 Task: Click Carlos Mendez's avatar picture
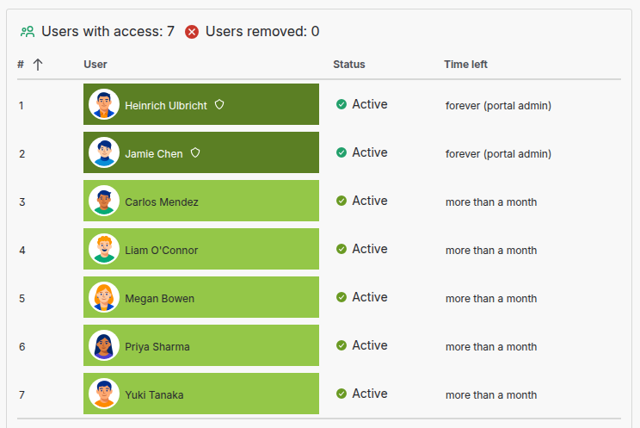click(104, 201)
